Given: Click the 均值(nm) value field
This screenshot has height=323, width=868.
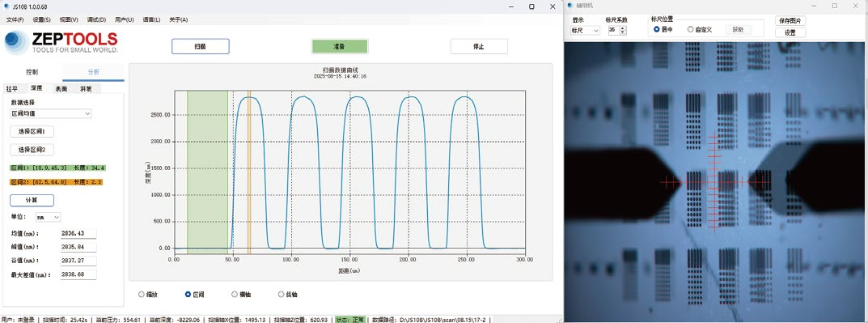Looking at the screenshot, I should click(78, 234).
